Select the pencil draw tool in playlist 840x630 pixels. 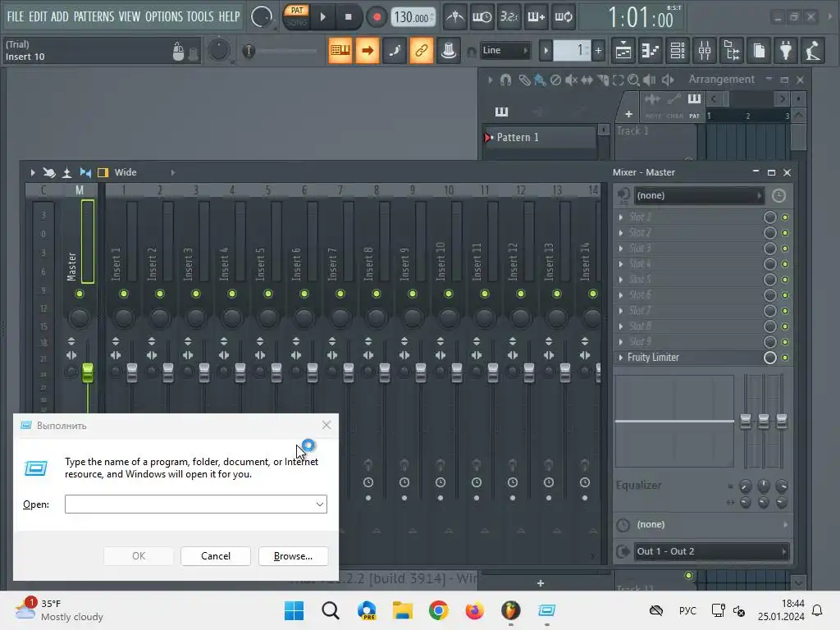pyautogui.click(x=524, y=80)
